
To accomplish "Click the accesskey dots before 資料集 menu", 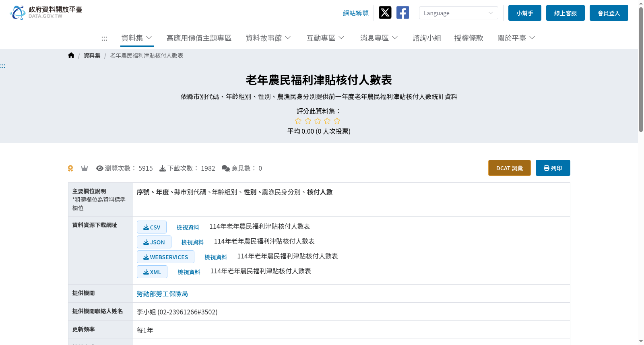I will (104, 38).
